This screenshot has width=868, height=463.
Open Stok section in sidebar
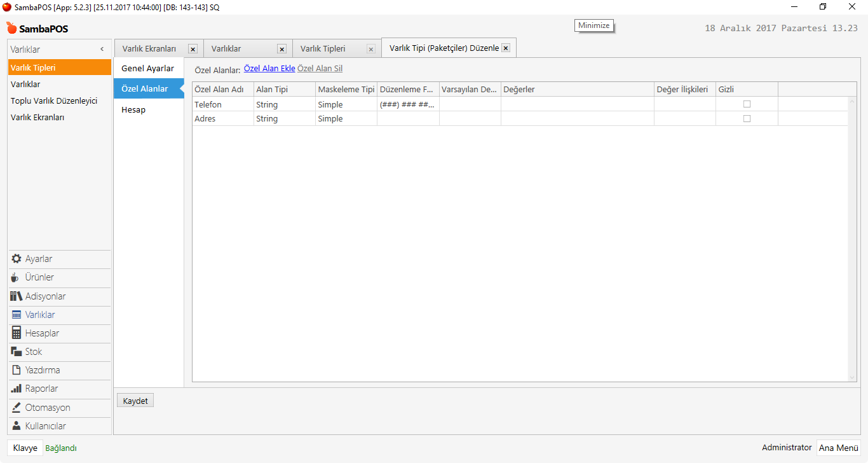[33, 352]
